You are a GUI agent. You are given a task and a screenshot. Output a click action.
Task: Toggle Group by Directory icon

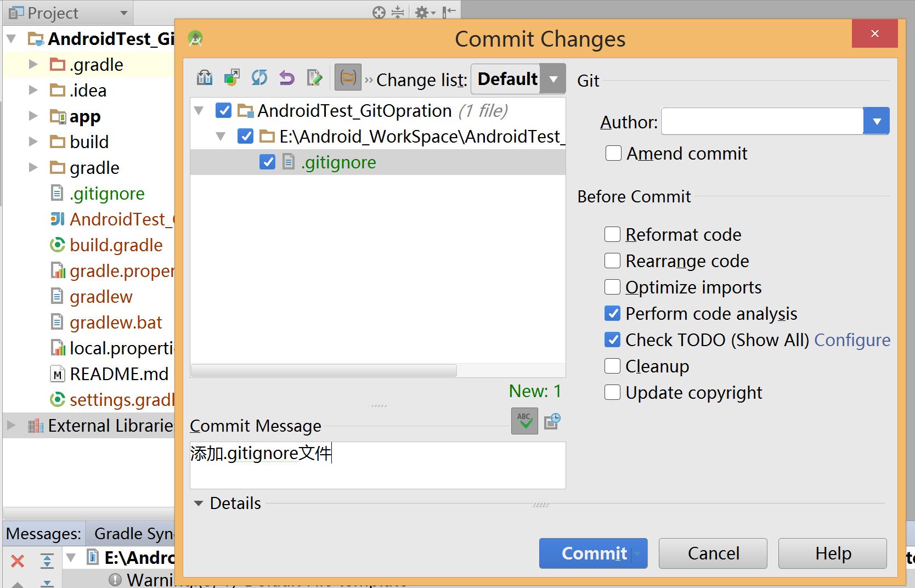(x=348, y=78)
